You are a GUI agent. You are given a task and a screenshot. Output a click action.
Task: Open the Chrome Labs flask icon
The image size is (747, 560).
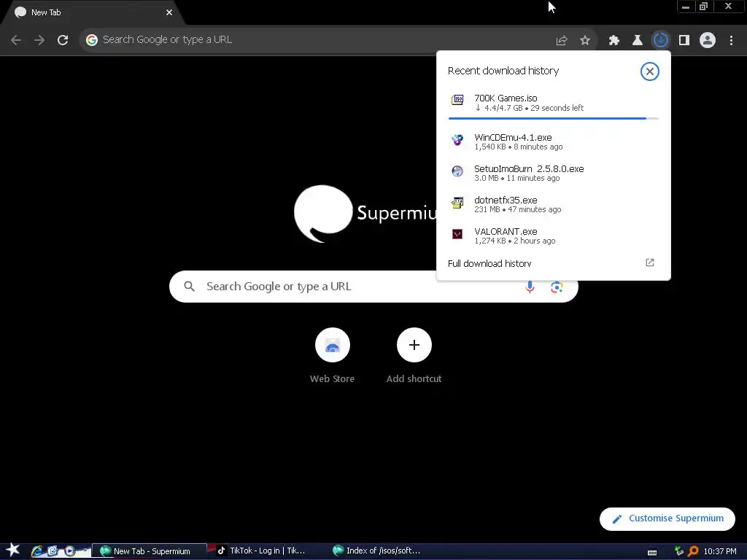pos(638,41)
